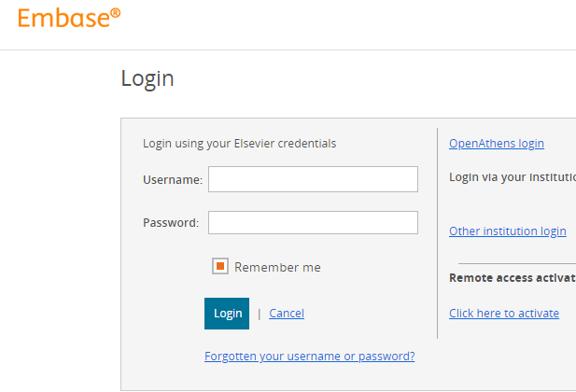Click the Embase logo
576x392 pixels.
click(69, 18)
